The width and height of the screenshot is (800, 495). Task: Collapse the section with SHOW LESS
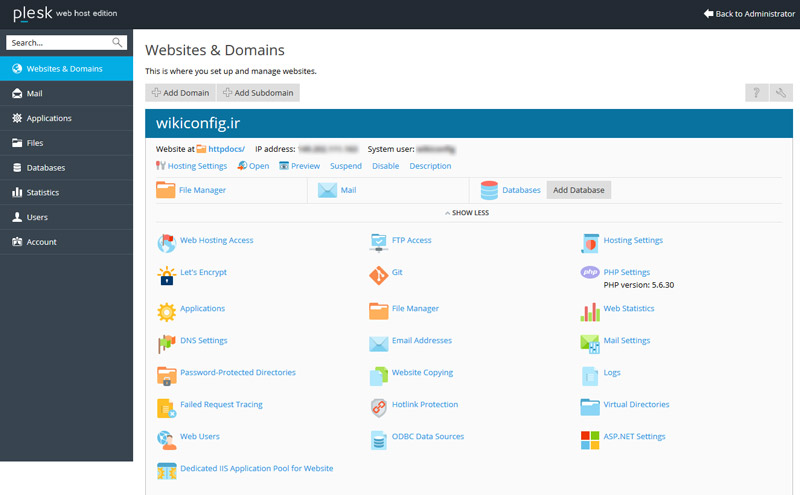click(467, 213)
